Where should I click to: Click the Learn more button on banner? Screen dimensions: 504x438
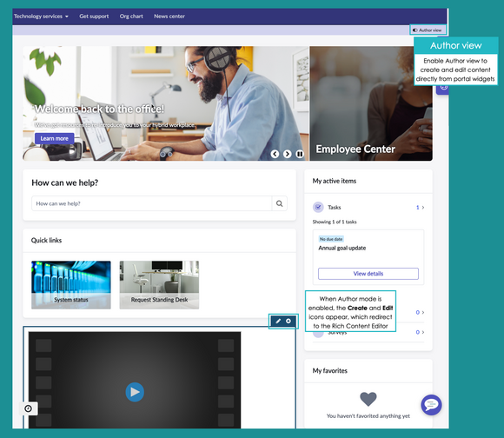[x=55, y=138]
